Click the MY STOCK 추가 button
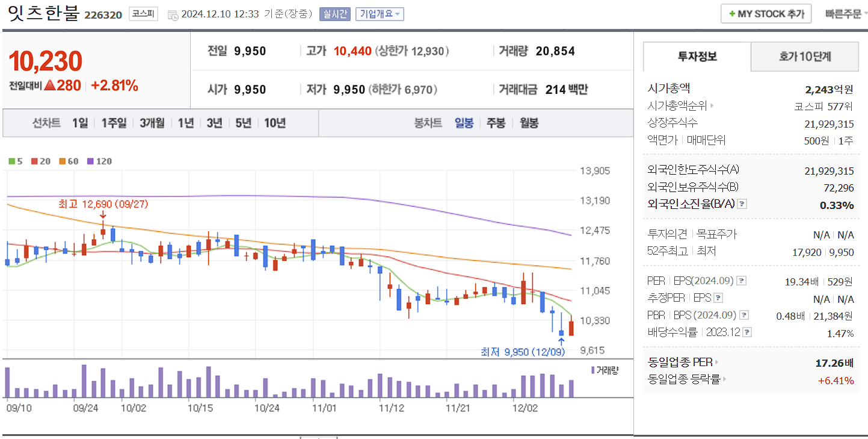The height and width of the screenshot is (439, 868). coord(766,13)
